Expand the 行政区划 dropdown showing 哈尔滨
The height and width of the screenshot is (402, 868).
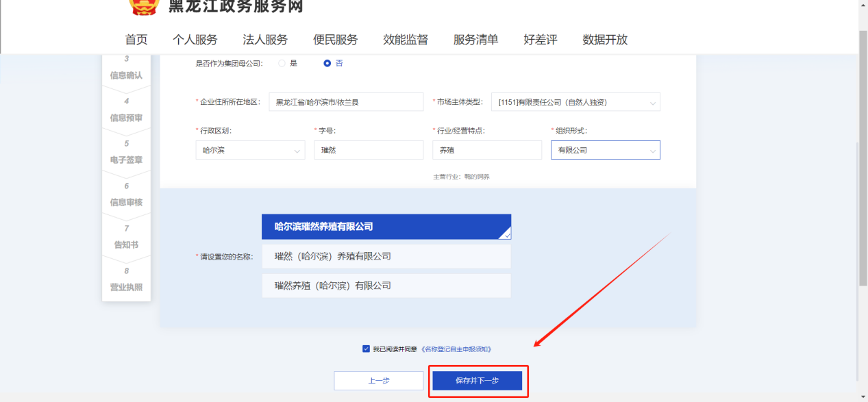coord(250,150)
